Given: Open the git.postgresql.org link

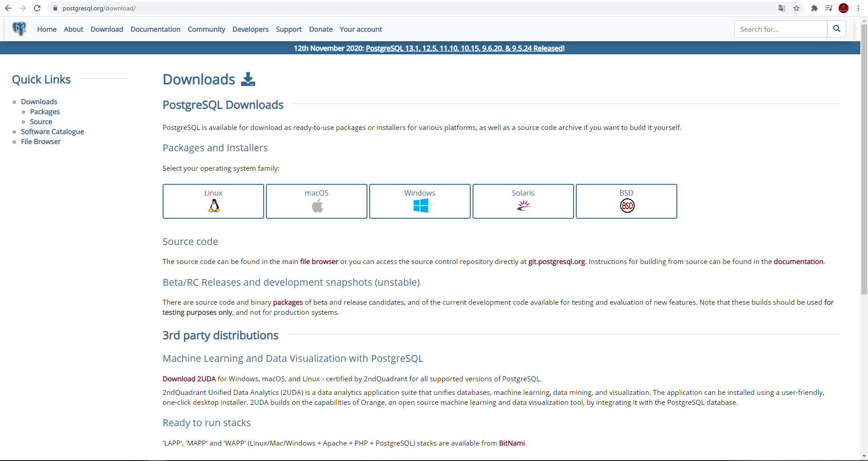Looking at the screenshot, I should [x=556, y=262].
